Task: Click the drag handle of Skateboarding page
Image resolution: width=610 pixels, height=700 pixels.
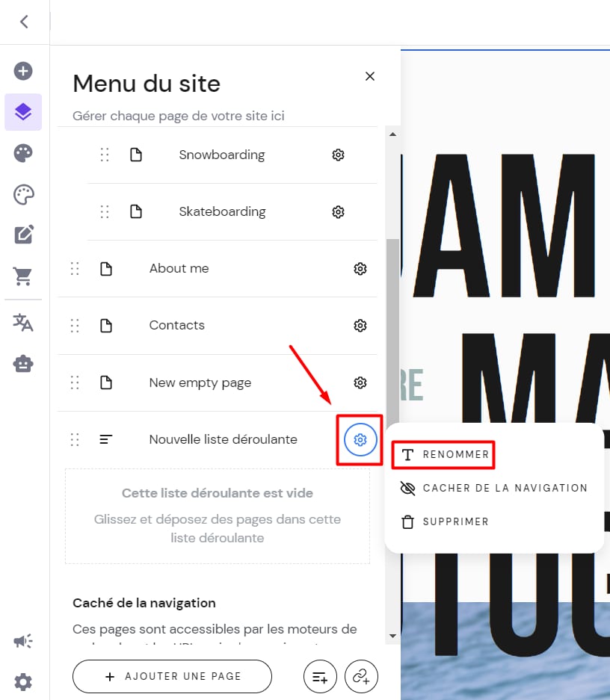Action: pos(105,211)
